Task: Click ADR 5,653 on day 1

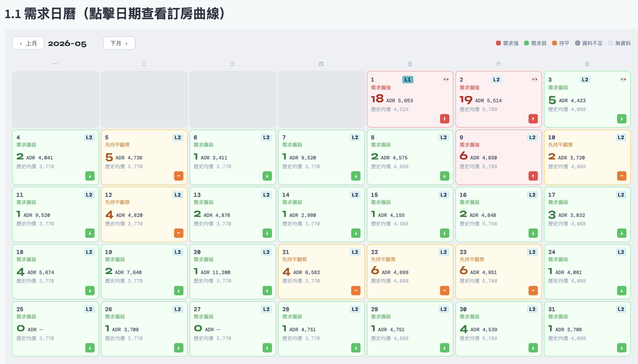Action: tap(400, 101)
